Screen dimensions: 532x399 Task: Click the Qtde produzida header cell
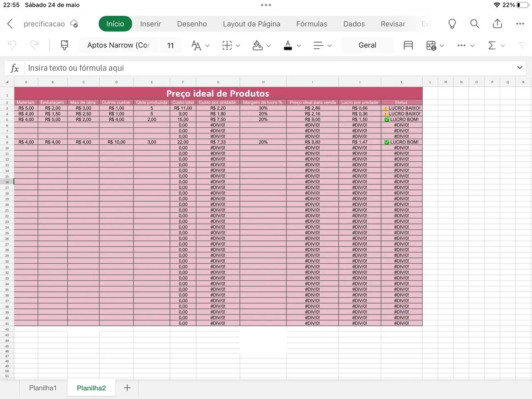pos(152,102)
